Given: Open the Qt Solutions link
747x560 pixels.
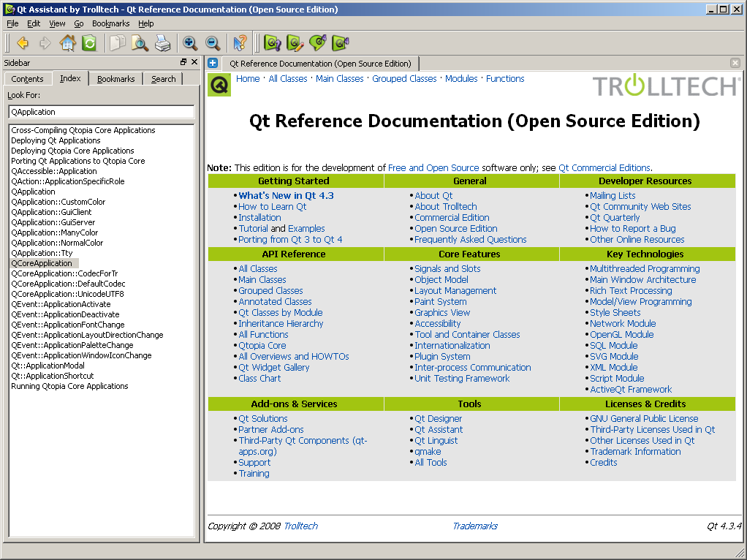Looking at the screenshot, I should pyautogui.click(x=263, y=418).
